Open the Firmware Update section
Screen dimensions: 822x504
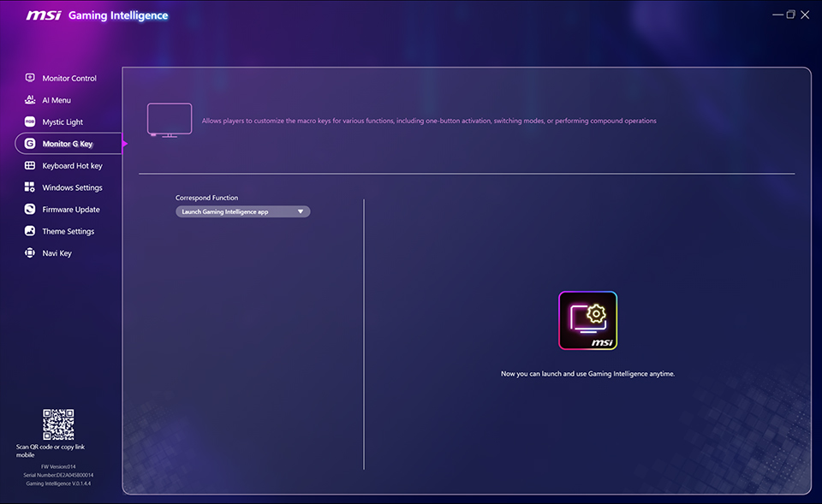[x=31, y=209]
